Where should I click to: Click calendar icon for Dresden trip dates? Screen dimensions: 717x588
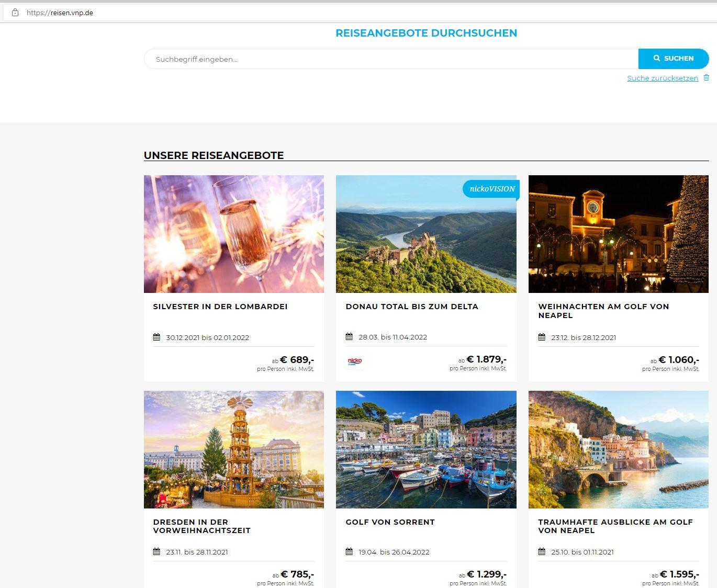point(156,552)
